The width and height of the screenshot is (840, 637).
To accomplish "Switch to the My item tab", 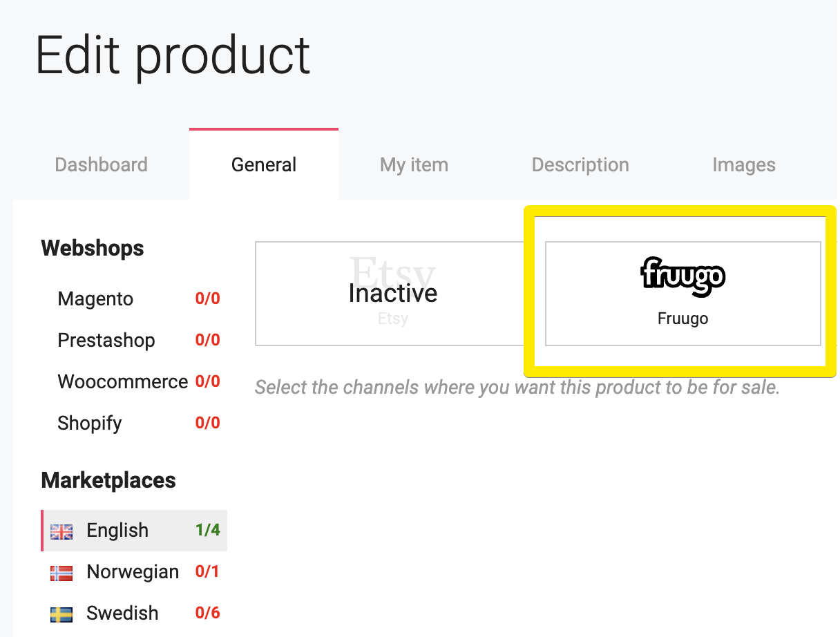I will pos(414,164).
